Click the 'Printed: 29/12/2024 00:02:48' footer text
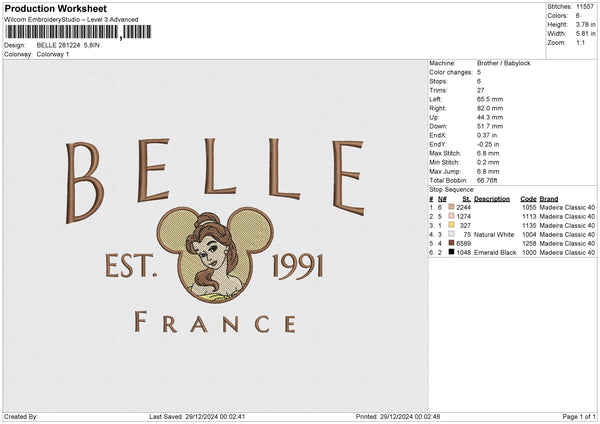The width and height of the screenshot is (600, 424). pos(398,417)
